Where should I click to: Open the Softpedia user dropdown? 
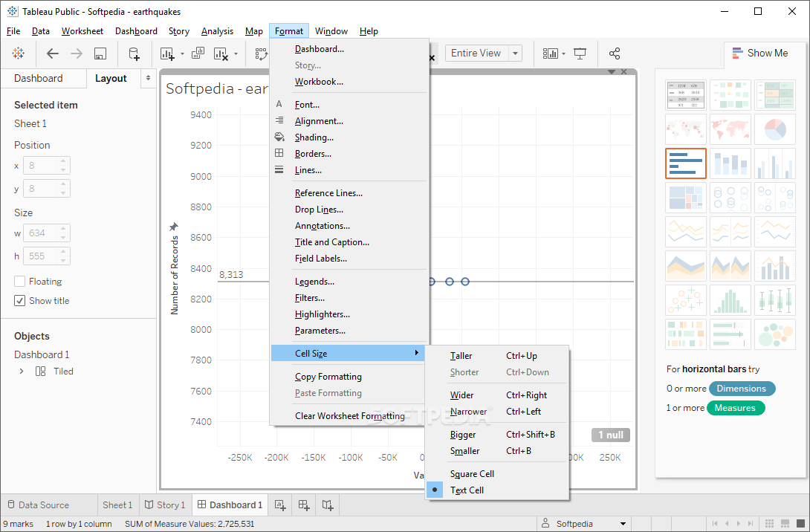(x=623, y=524)
